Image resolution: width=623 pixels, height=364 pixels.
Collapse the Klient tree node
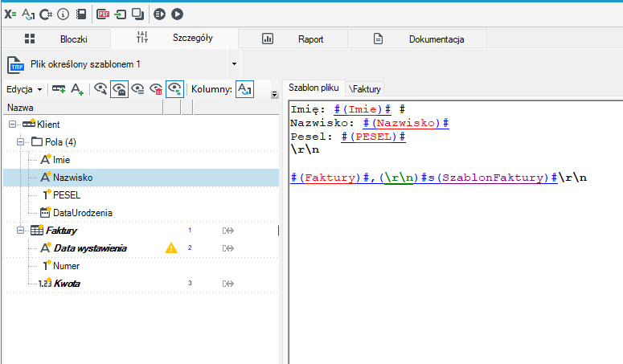[x=12, y=125]
